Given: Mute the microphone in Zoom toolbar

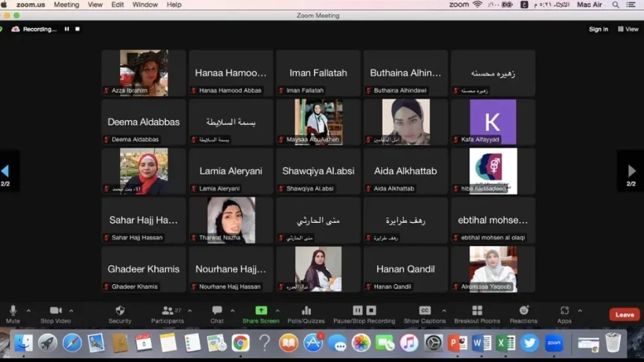Looking at the screenshot, I should pyautogui.click(x=13, y=314).
